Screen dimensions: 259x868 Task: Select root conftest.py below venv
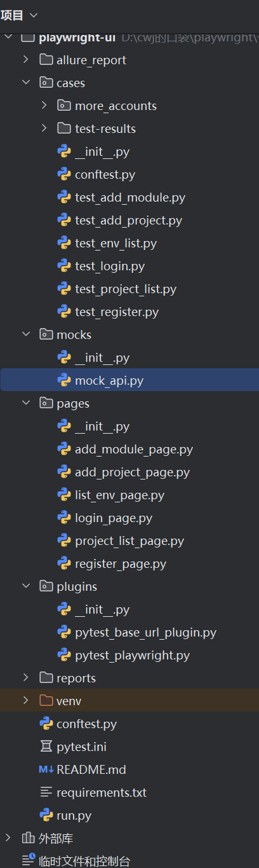[x=129, y=724]
